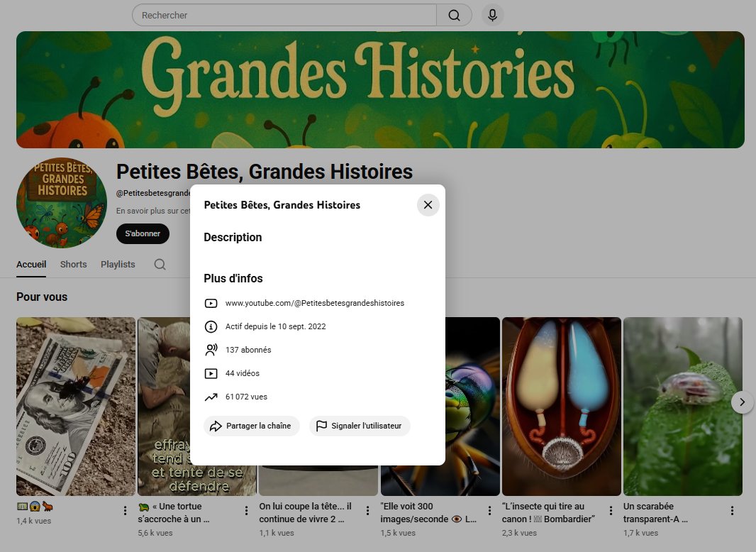Focus the Rechercher search field

pos(284,15)
